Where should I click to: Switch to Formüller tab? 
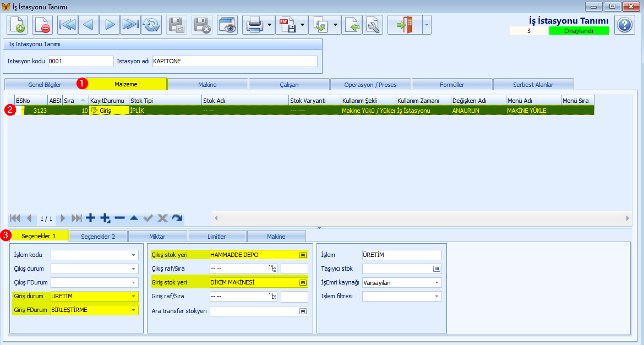(452, 85)
